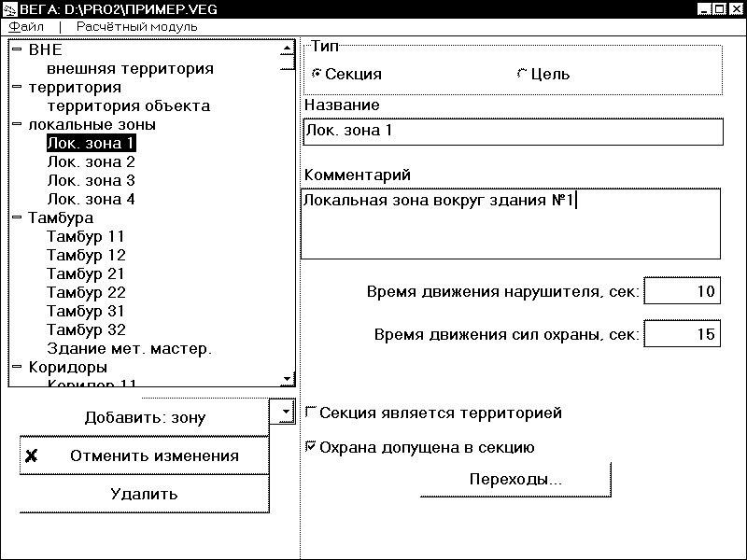Click the tree scrollbar down arrow
The image size is (747, 560).
pos(287,379)
